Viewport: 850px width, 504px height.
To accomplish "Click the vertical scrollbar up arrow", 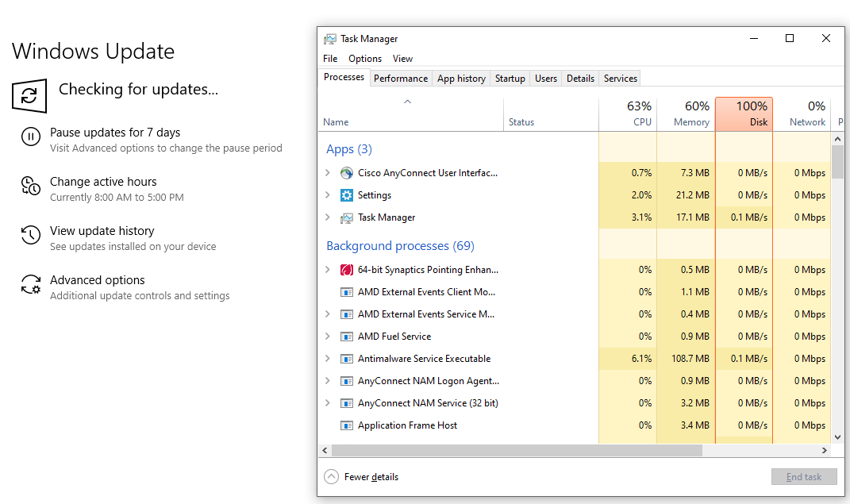I will (x=837, y=139).
